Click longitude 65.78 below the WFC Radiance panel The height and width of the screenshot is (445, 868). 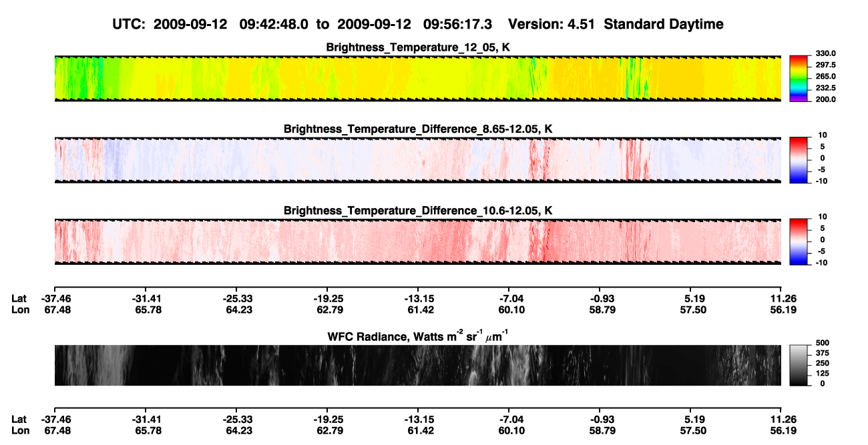[x=147, y=430]
